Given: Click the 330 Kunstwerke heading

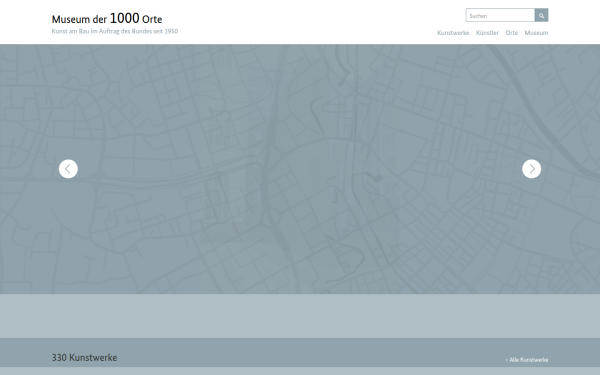Looking at the screenshot, I should click(x=84, y=357).
